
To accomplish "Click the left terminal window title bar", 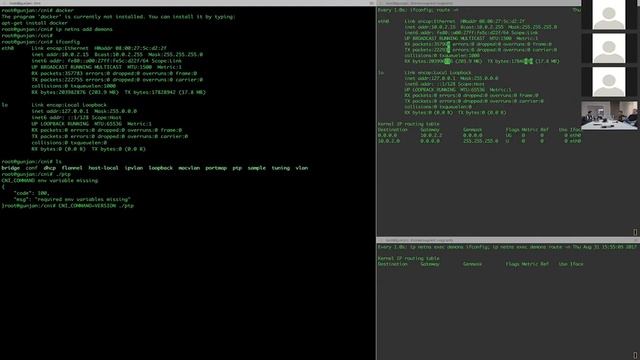I will point(188,3).
